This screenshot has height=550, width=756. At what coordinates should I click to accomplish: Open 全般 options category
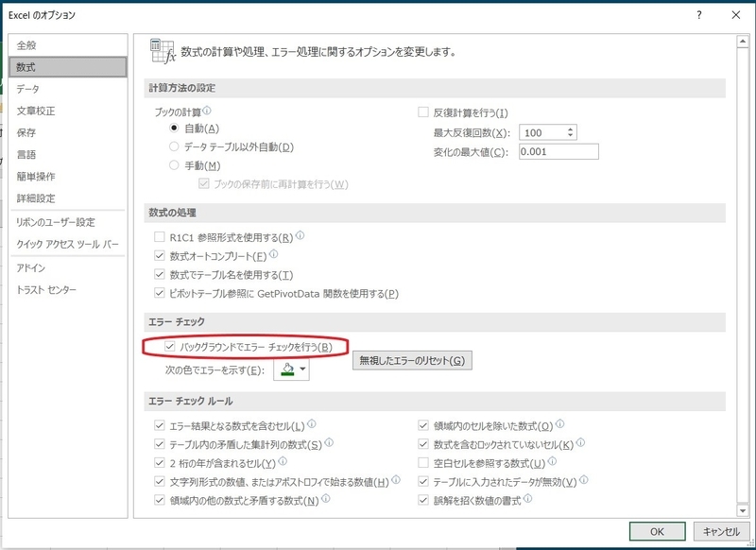point(67,45)
